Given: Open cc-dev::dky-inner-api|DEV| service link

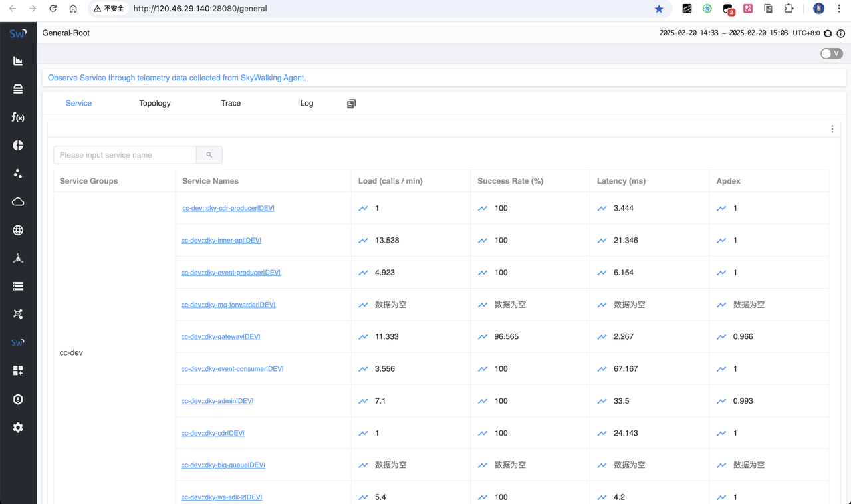Looking at the screenshot, I should point(221,241).
